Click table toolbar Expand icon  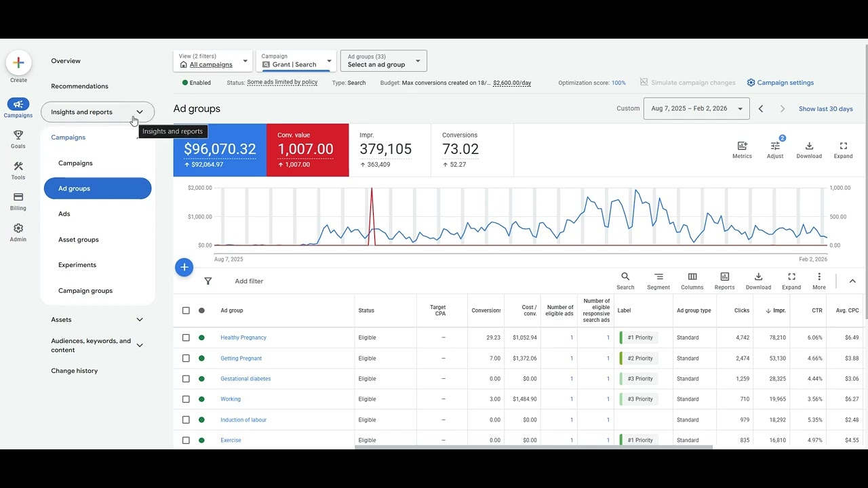click(x=791, y=277)
